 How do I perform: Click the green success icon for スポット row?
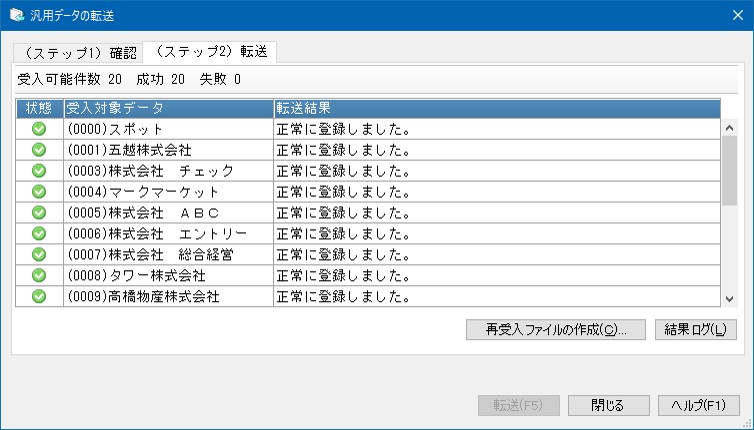click(x=39, y=129)
